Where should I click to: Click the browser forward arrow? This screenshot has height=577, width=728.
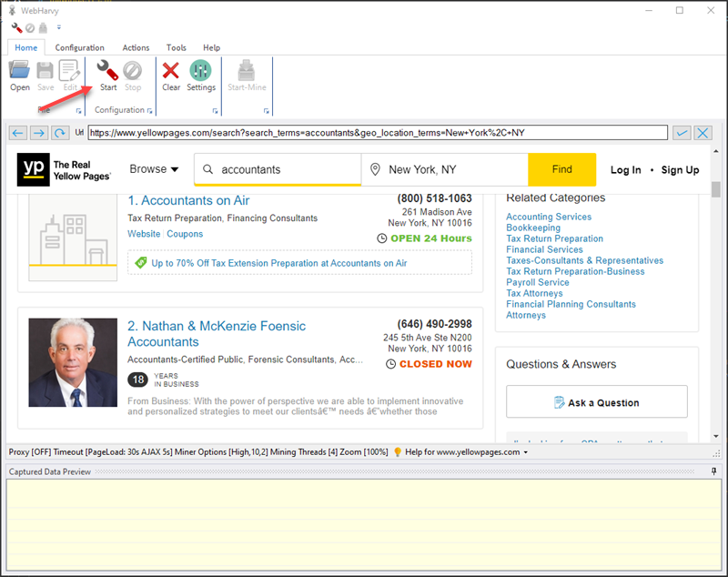[x=38, y=133]
